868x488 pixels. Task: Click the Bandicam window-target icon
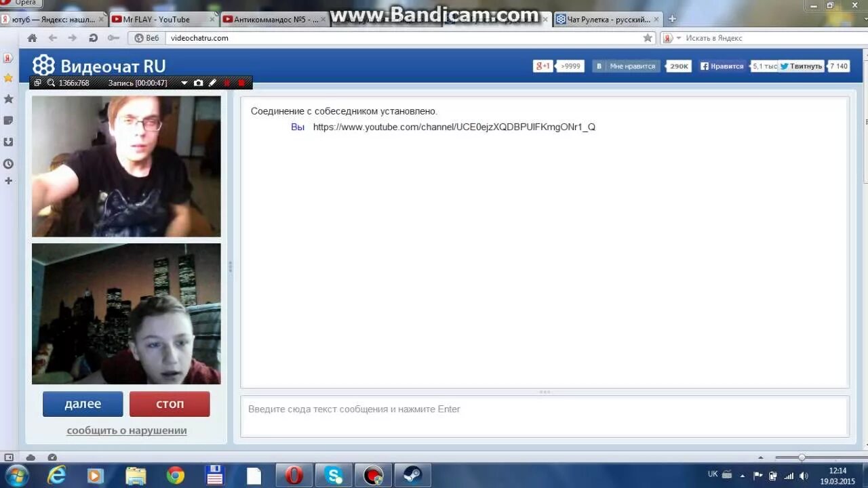[38, 83]
